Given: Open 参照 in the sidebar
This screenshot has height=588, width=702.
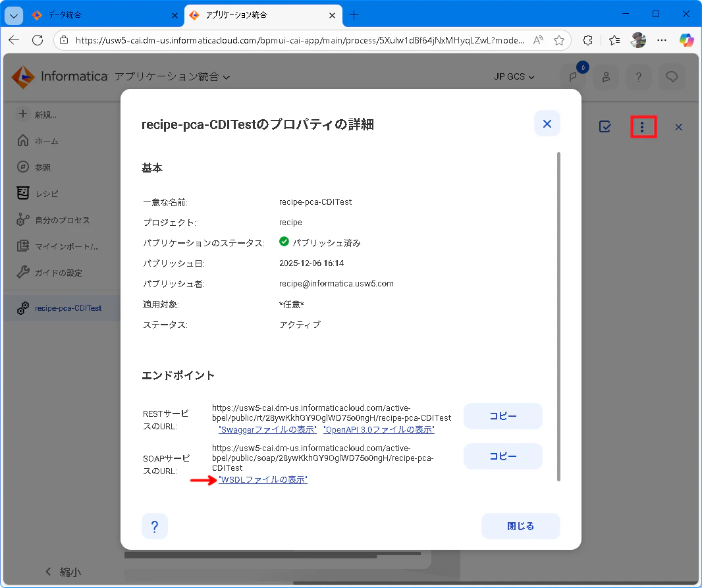Looking at the screenshot, I should pos(34,167).
